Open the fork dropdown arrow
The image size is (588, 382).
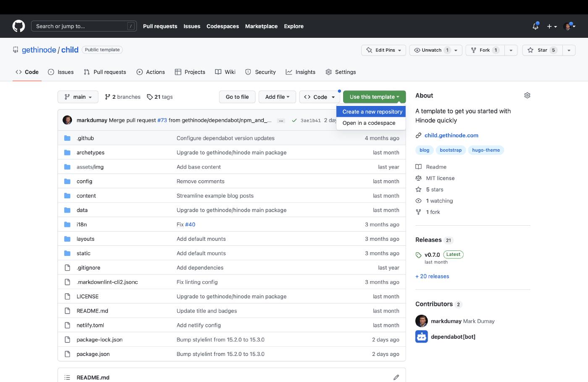[511, 50]
